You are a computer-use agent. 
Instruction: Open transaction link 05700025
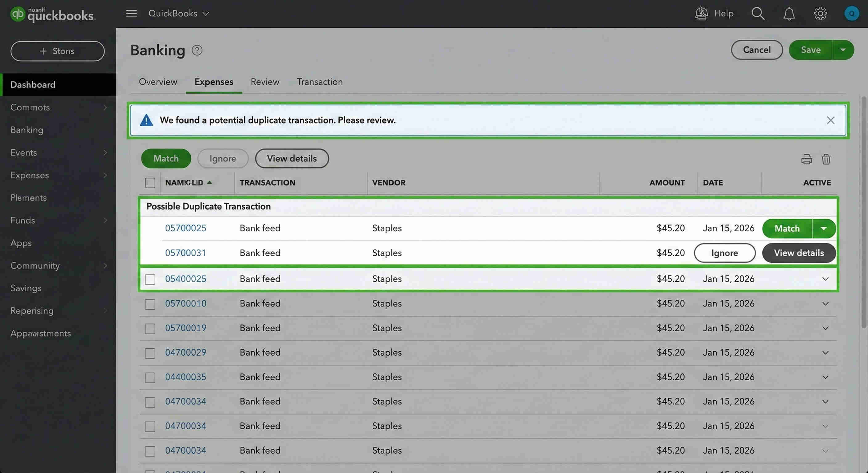point(186,228)
